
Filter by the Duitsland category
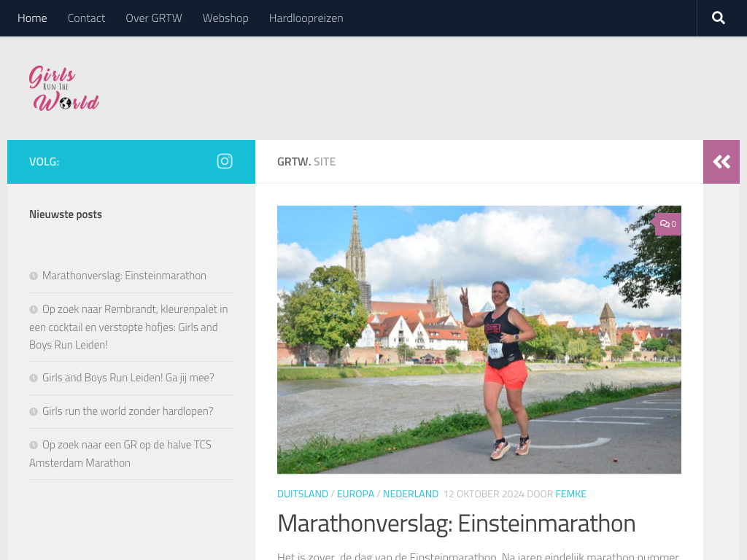click(303, 494)
